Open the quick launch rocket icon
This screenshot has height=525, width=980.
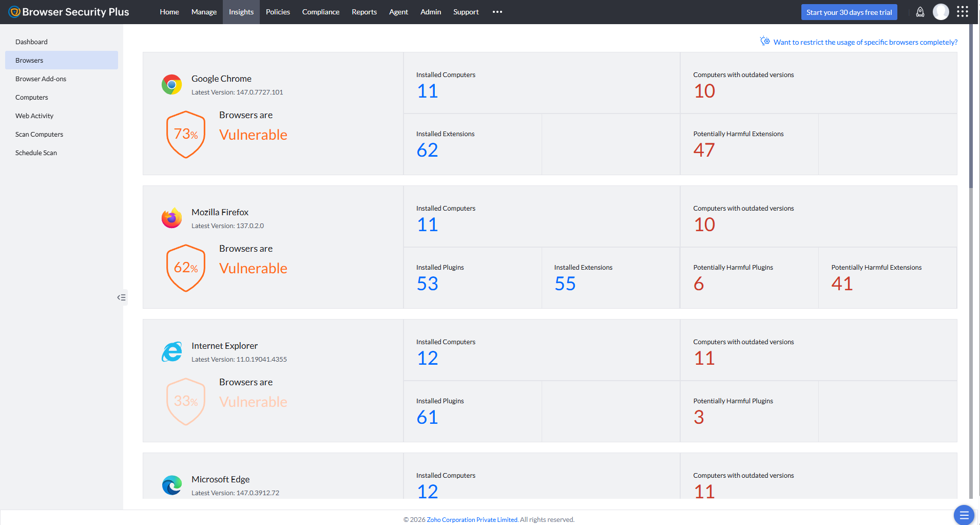(920, 12)
